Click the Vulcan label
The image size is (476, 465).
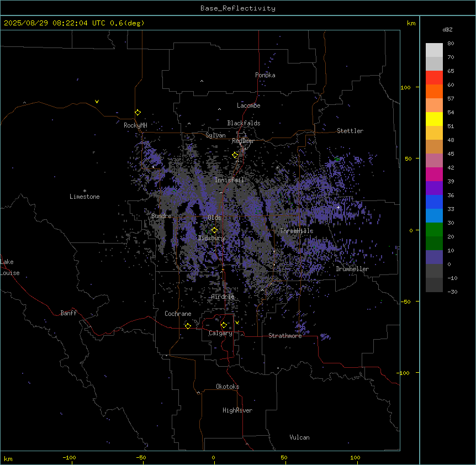click(300, 437)
